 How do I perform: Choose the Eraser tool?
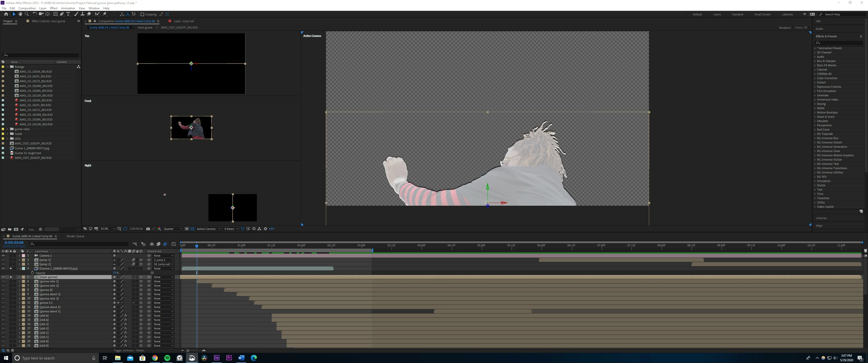point(89,14)
